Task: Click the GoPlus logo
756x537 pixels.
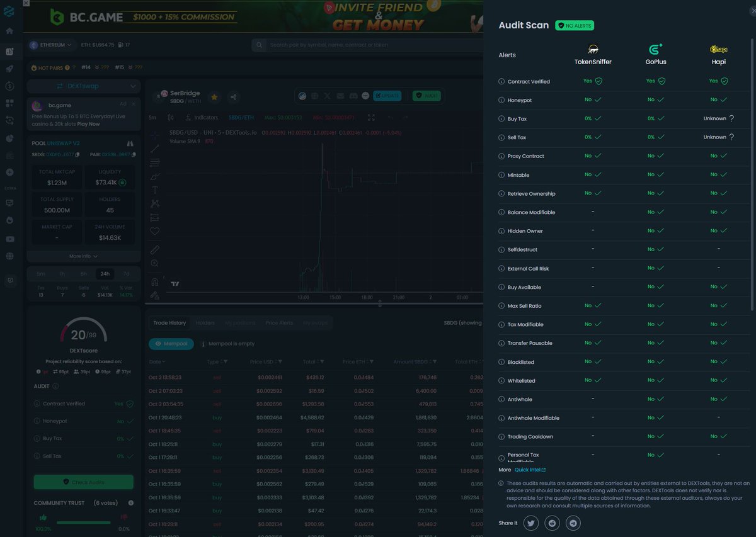Action: pos(655,49)
